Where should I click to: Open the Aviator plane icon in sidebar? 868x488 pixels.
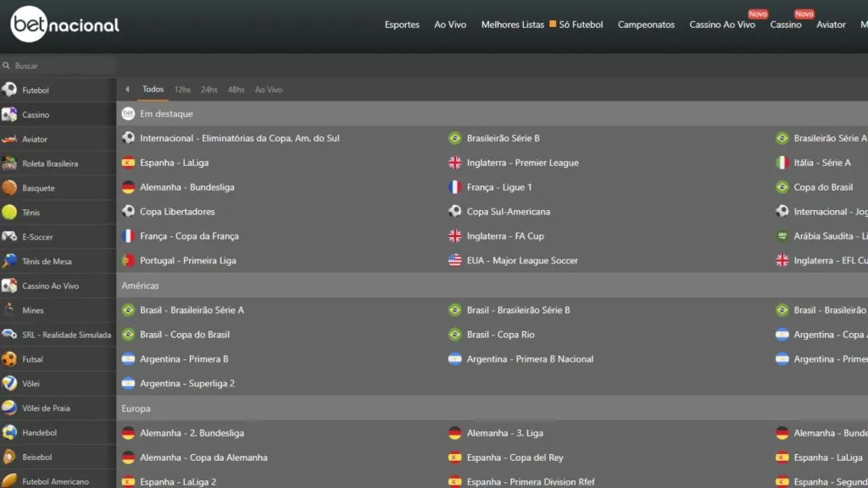click(9, 139)
